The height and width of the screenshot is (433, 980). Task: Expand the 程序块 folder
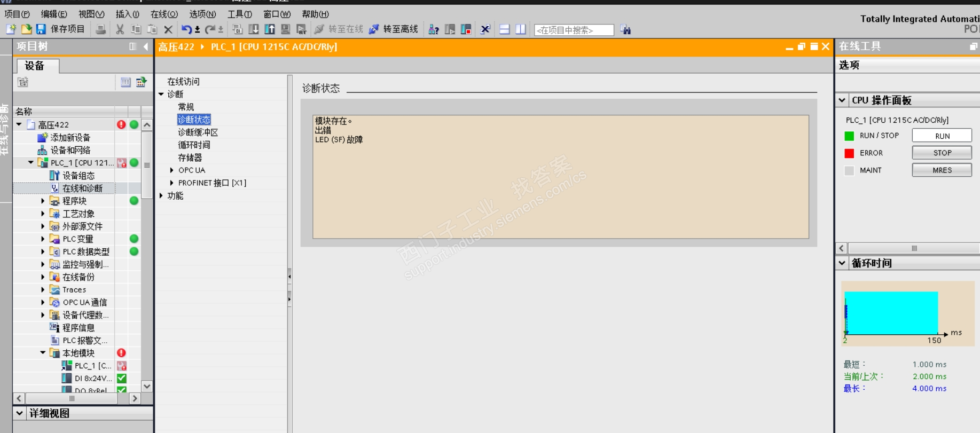coord(43,201)
